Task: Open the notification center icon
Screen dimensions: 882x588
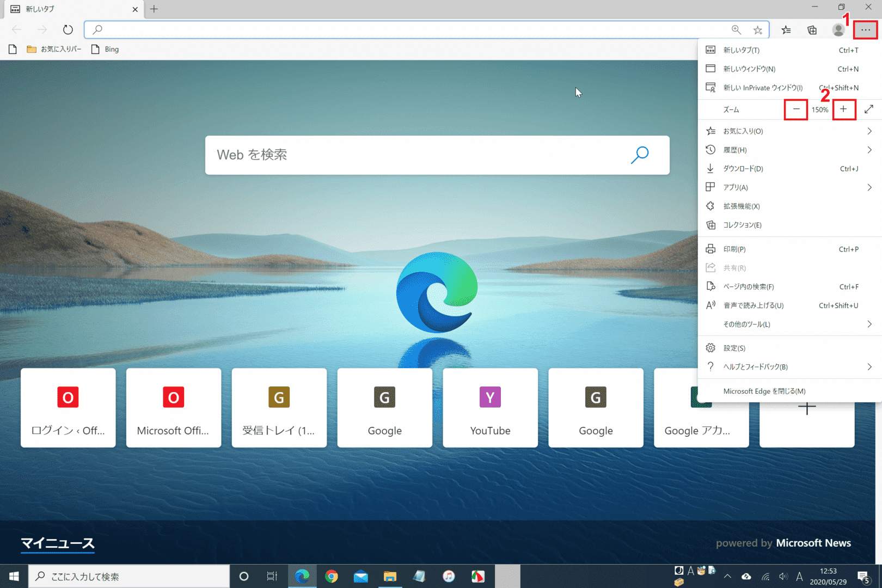Action: pos(863,577)
